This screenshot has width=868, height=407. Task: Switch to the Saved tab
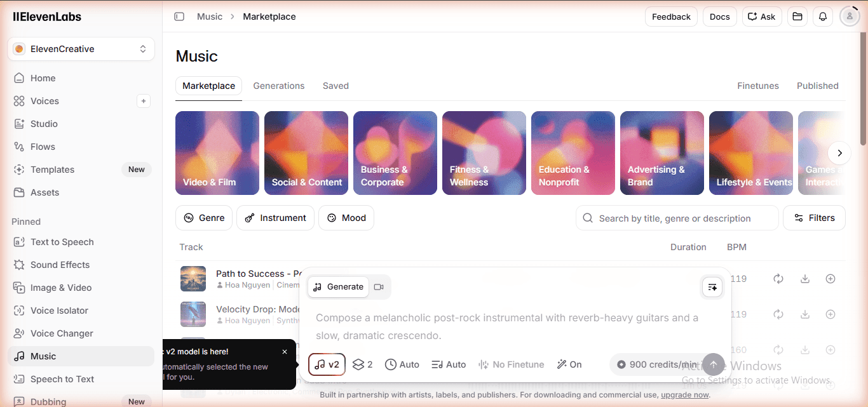point(336,86)
